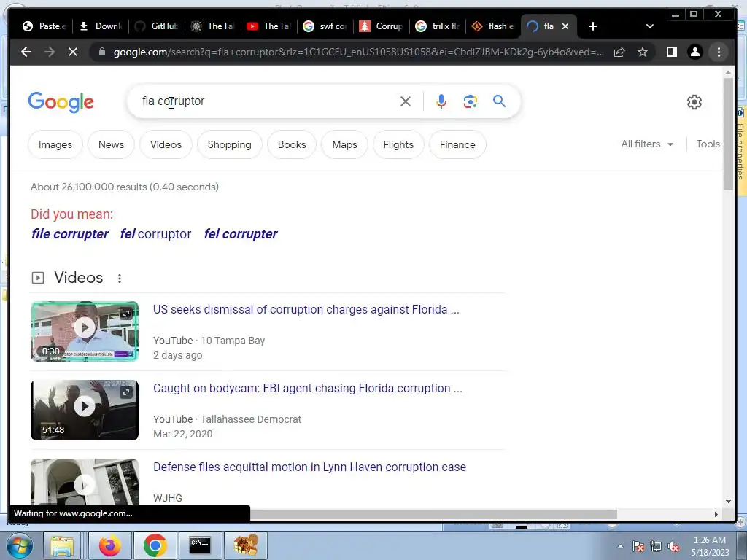Open Windows Start menu
The height and width of the screenshot is (560, 747).
19,545
